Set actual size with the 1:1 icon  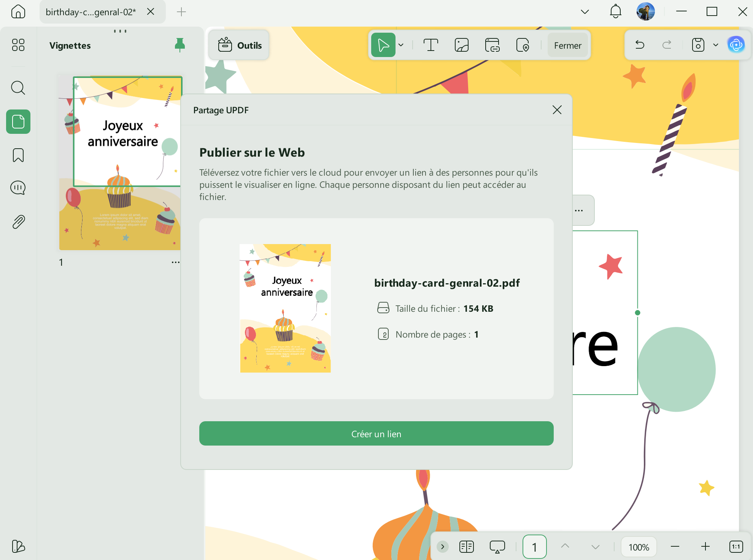(736, 547)
